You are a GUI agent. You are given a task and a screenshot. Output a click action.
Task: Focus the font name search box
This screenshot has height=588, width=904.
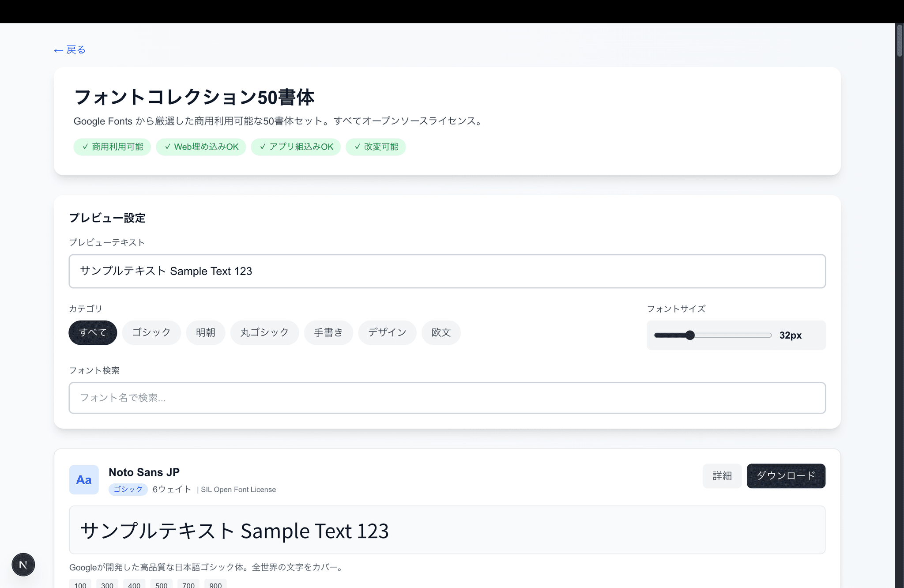point(447,398)
